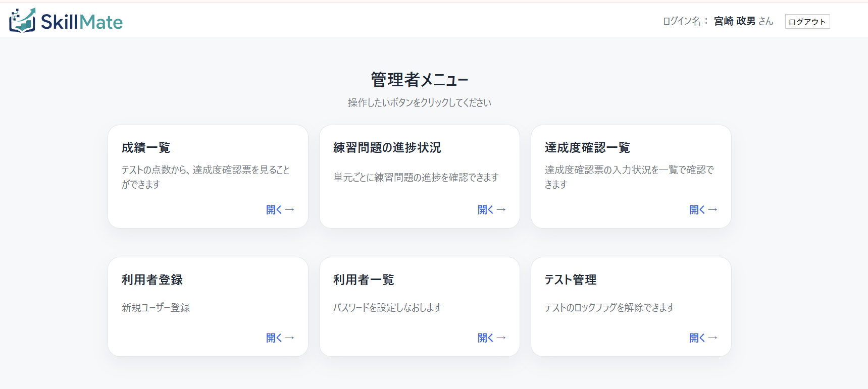Click the description 新規ユーザー登録
Image resolution: width=868 pixels, height=389 pixels.
[156, 307]
